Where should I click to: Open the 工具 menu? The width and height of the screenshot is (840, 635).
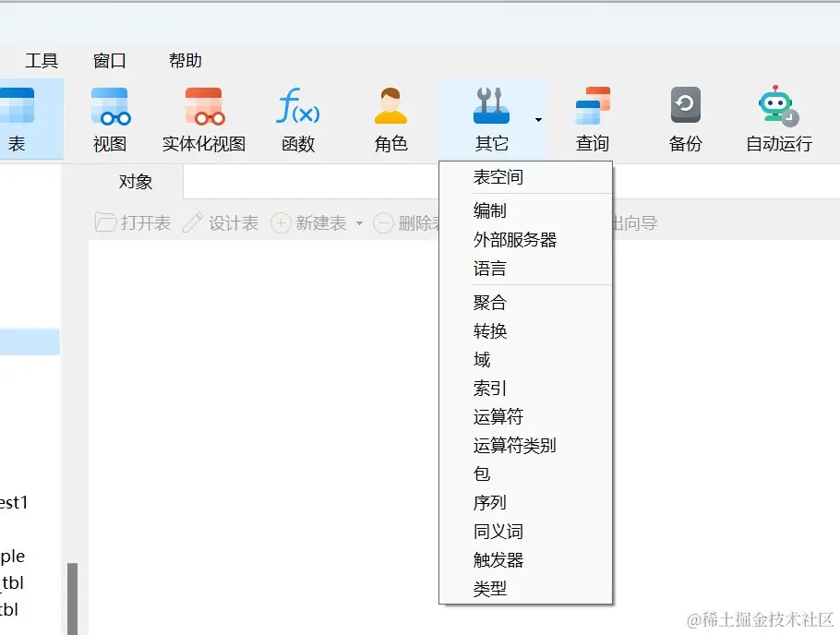point(42,61)
